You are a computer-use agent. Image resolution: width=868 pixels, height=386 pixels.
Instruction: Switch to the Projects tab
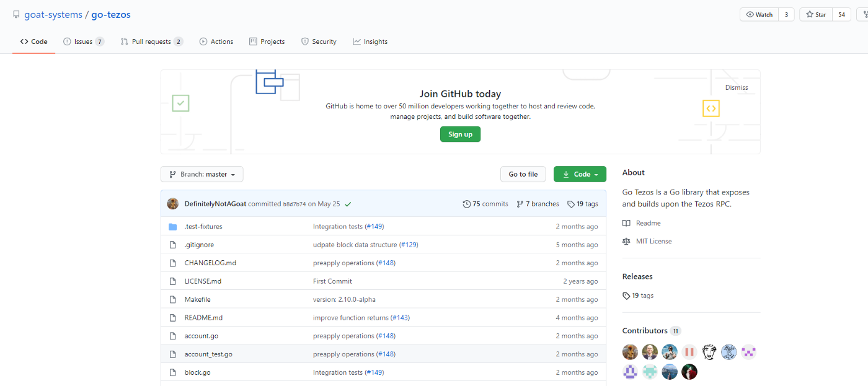pos(267,42)
